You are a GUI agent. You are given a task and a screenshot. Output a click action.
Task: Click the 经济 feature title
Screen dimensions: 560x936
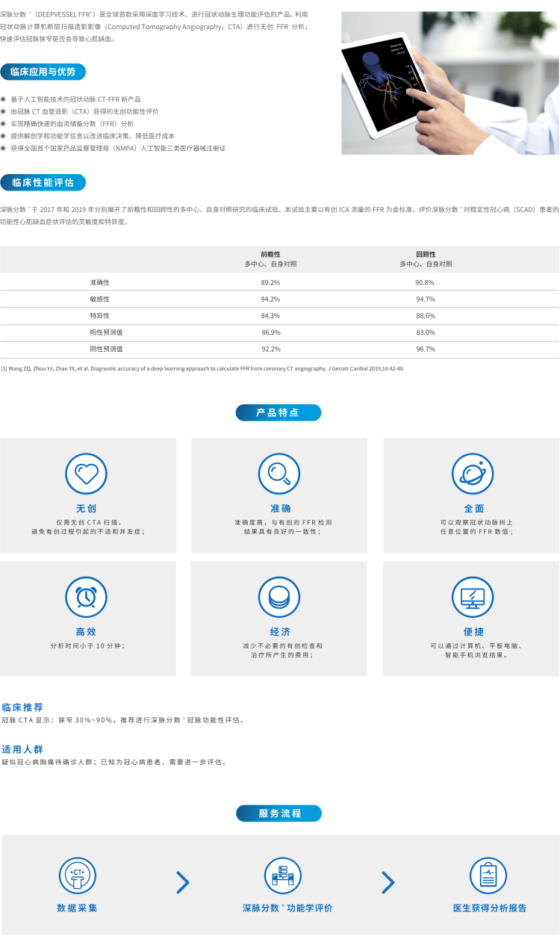(280, 631)
